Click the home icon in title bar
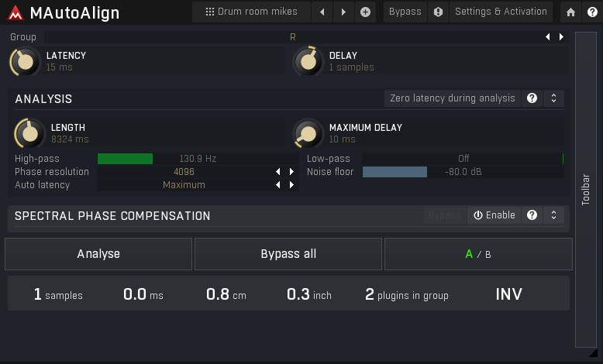The width and height of the screenshot is (603, 364). (571, 12)
